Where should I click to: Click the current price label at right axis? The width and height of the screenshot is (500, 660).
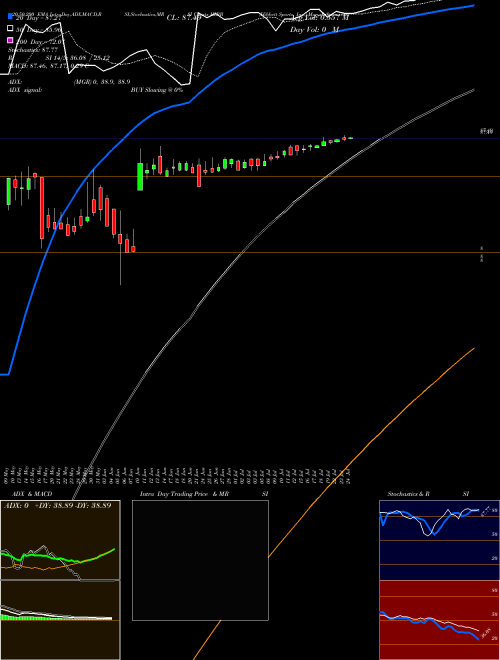(x=487, y=132)
